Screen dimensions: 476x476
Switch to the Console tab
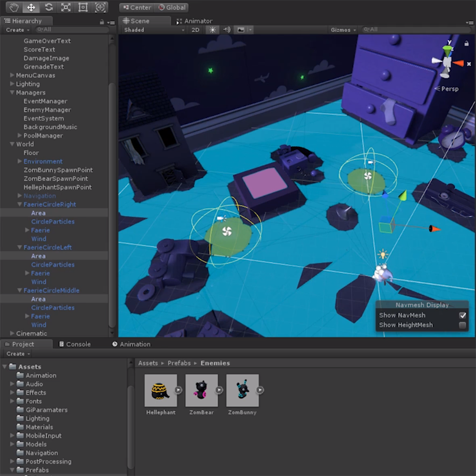(75, 344)
